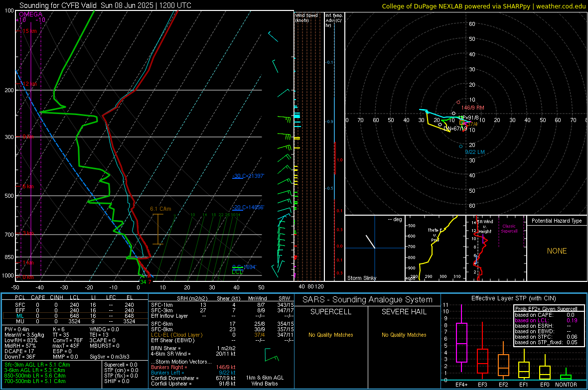Image resolution: width=588 pixels, height=390 pixels.
Task: Click the '6.1 C/km' lapse rate label
Action: click(x=160, y=209)
